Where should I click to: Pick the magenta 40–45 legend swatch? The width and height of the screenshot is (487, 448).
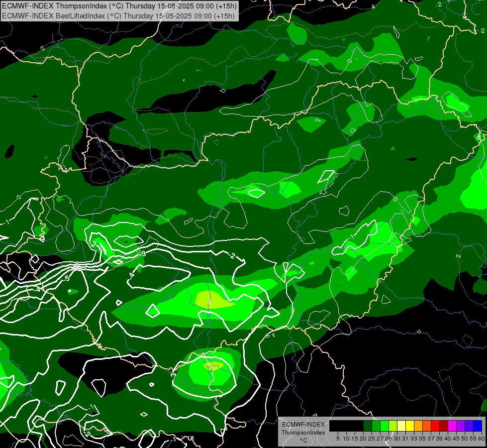[x=452, y=426]
